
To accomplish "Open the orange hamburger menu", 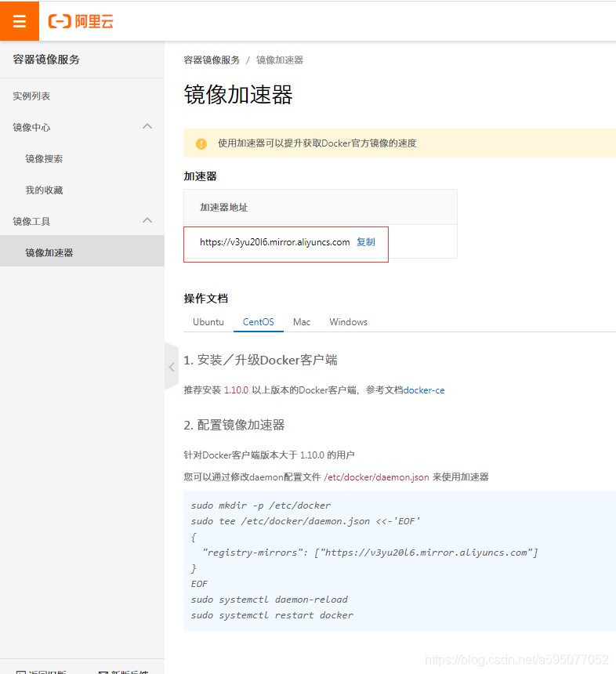I will [20, 20].
